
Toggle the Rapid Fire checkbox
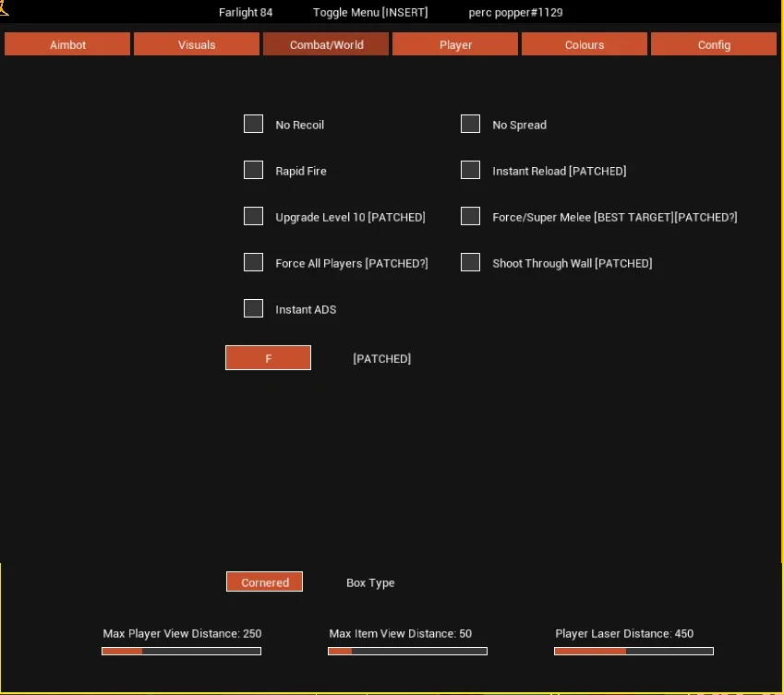[x=254, y=170]
